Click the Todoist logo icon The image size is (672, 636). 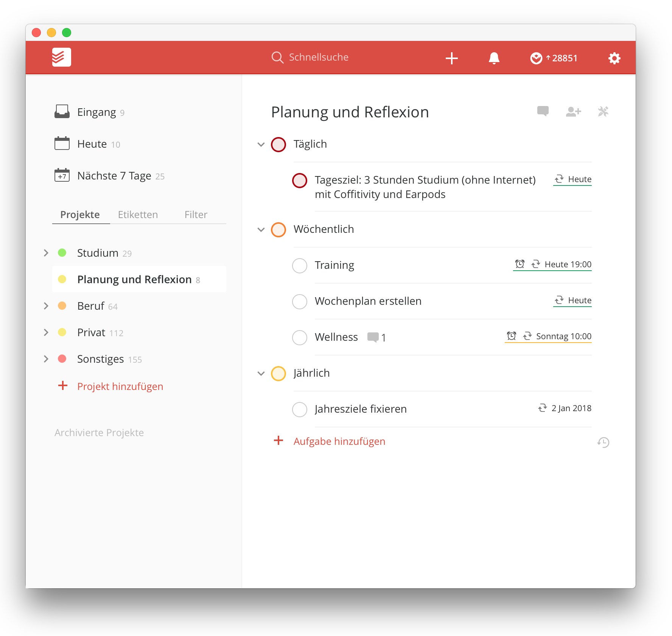click(x=61, y=58)
